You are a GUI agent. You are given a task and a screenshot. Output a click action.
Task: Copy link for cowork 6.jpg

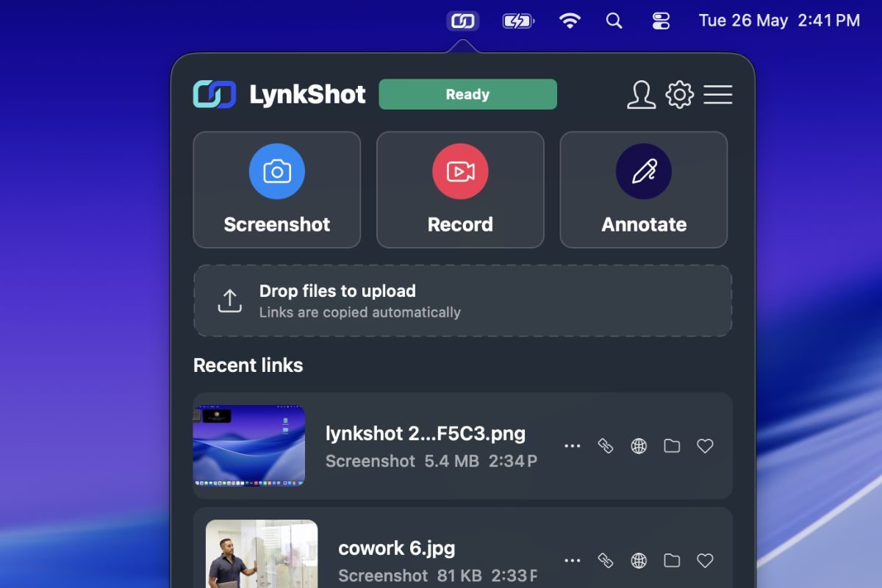pyautogui.click(x=606, y=561)
